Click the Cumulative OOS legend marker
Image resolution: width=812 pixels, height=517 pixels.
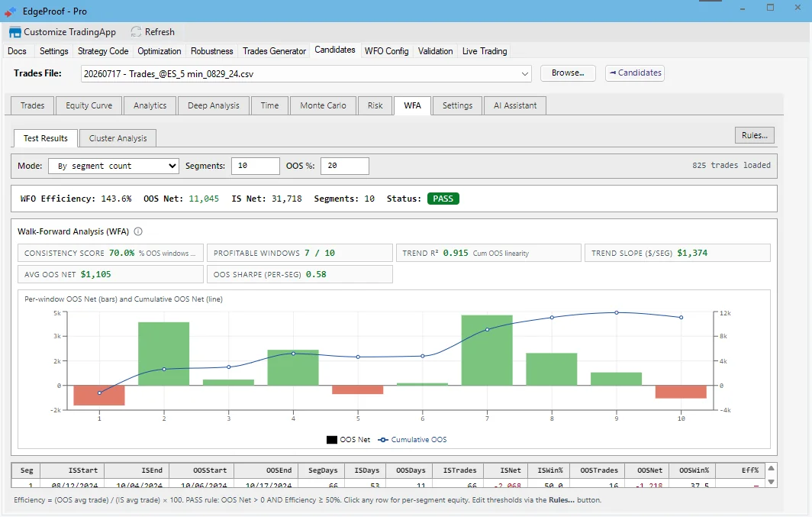382,440
